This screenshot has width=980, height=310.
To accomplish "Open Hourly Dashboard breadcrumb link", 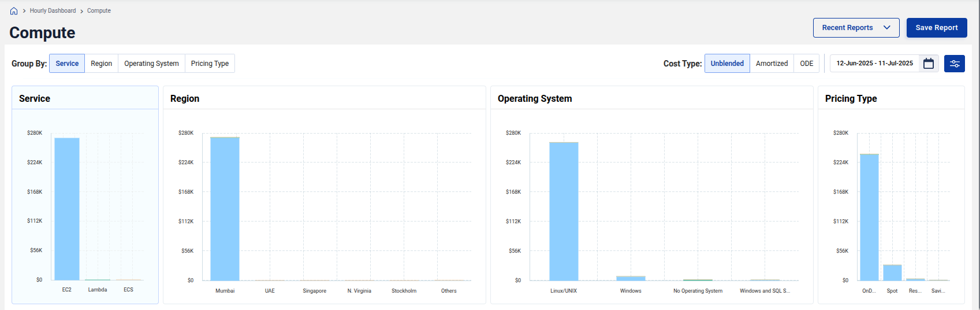I will 53,11.
